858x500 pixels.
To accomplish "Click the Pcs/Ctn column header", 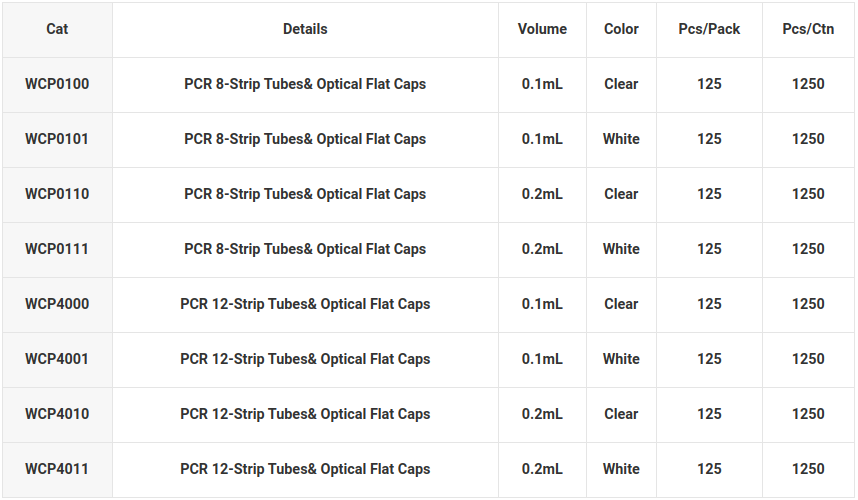I will tap(808, 29).
